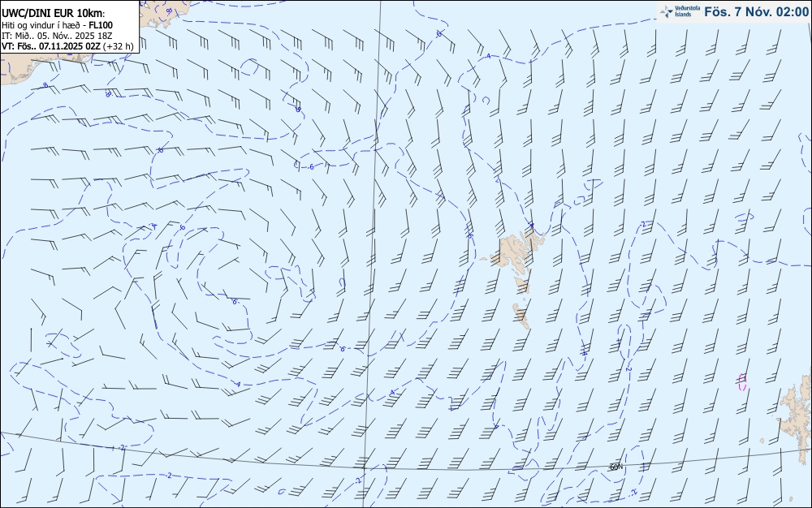Screen dimensions: 812x508
Task: Click the 'Hiti og vindur í hæð - FL100' line
Action: [57, 25]
